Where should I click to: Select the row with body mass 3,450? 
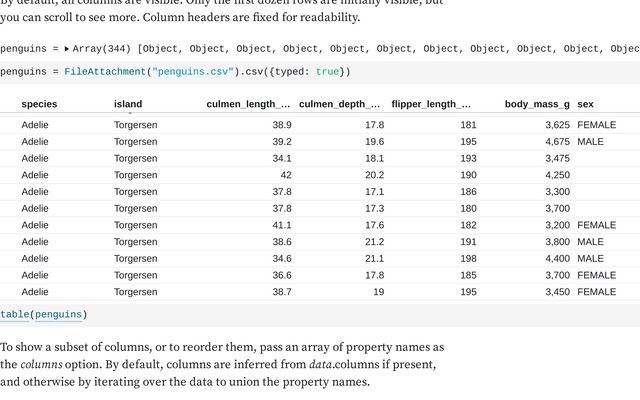[320, 292]
